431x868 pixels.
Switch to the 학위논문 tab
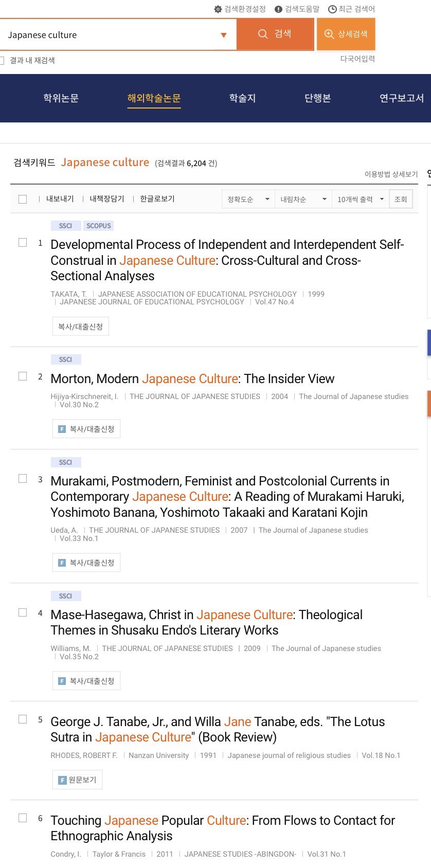click(x=61, y=98)
